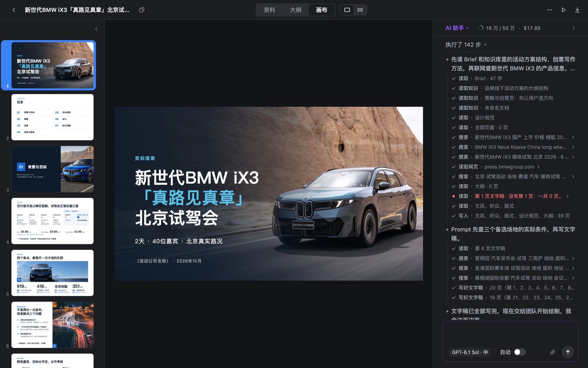Go back using the top-left arrow

click(x=14, y=10)
